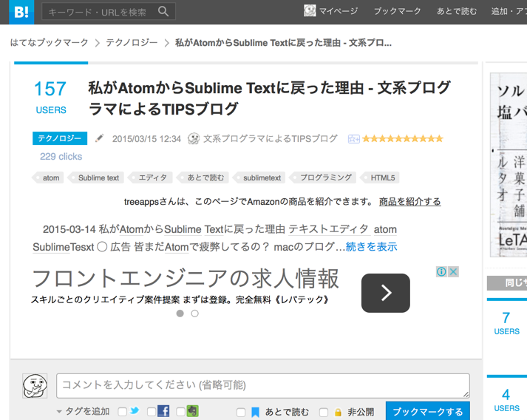This screenshot has width=527, height=420.
Task: Check the 非公開 private checkbox
Action: (324, 413)
